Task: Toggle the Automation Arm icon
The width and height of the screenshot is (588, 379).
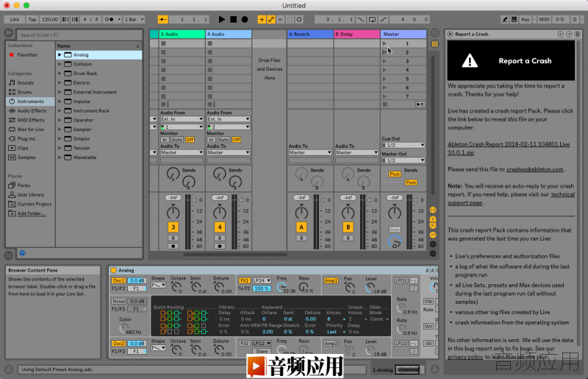Action: point(270,19)
